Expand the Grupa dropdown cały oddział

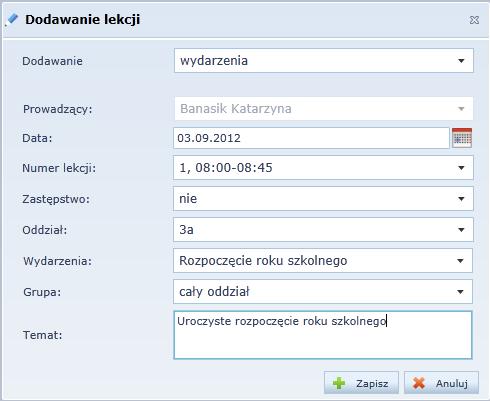coord(323,292)
